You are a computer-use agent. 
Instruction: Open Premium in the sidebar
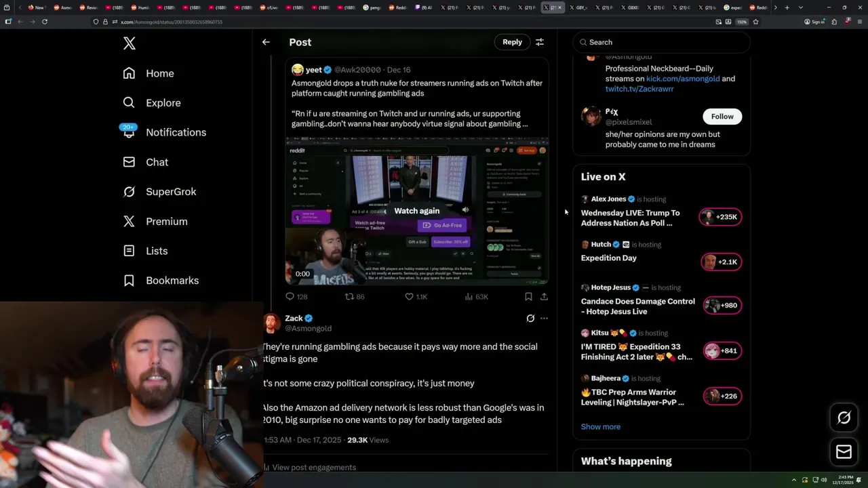click(x=155, y=222)
